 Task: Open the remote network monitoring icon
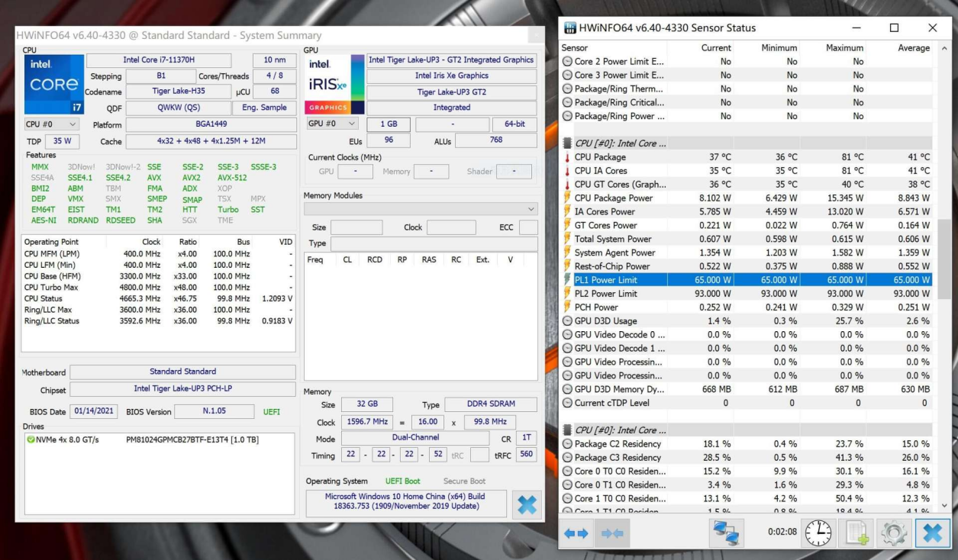(x=726, y=533)
